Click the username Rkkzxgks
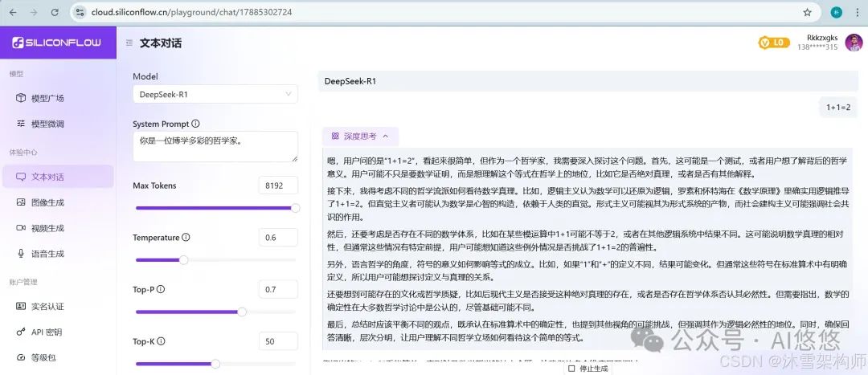The height and width of the screenshot is (375, 868). pos(822,38)
